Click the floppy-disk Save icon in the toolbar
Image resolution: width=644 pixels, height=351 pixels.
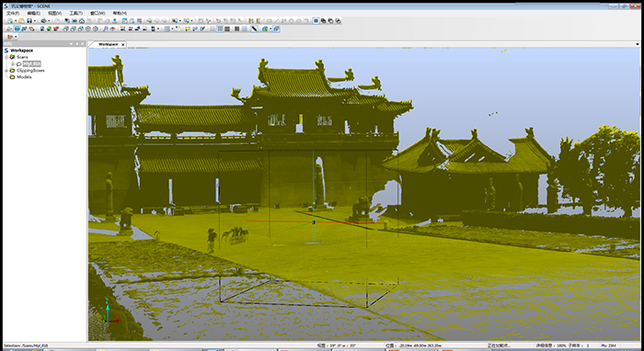[x=29, y=21]
